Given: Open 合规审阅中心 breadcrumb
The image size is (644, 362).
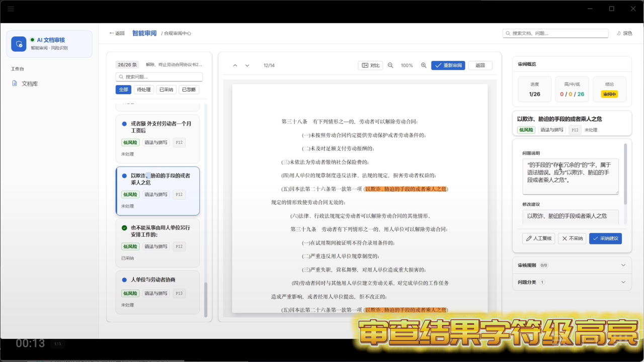Looking at the screenshot, I should [x=177, y=33].
